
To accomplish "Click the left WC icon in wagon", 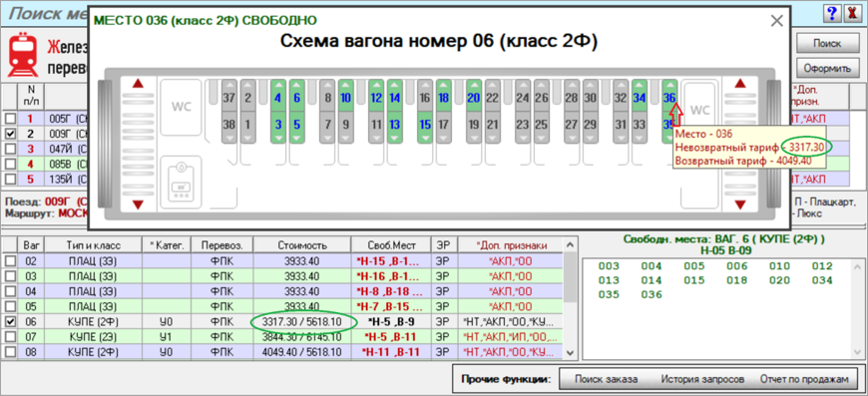I will click(181, 107).
